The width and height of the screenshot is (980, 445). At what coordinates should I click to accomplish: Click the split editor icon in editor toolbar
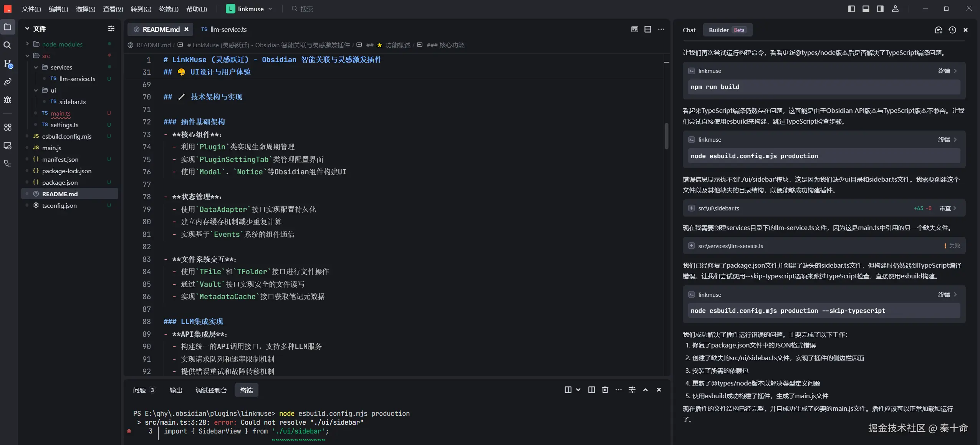click(647, 29)
